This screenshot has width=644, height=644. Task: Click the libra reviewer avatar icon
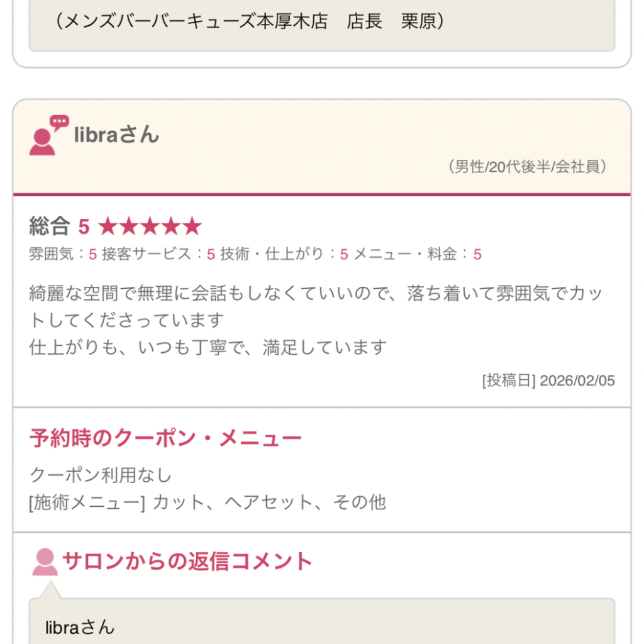42,142
